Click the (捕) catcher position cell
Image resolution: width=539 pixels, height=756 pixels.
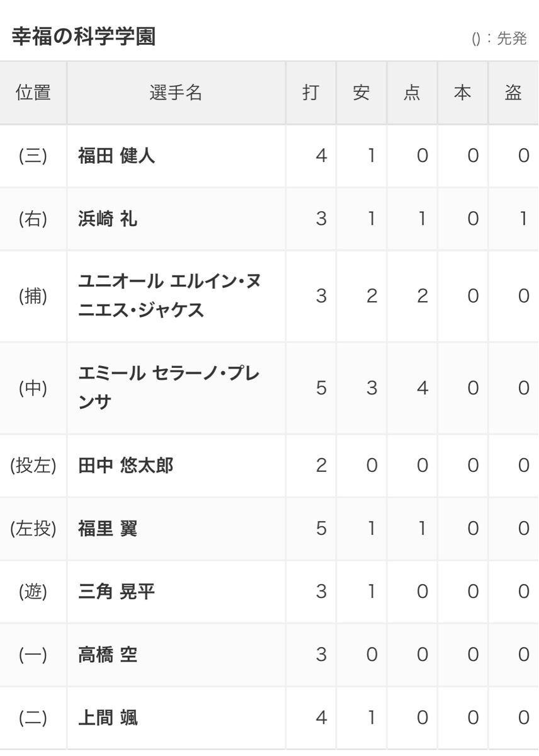click(33, 295)
